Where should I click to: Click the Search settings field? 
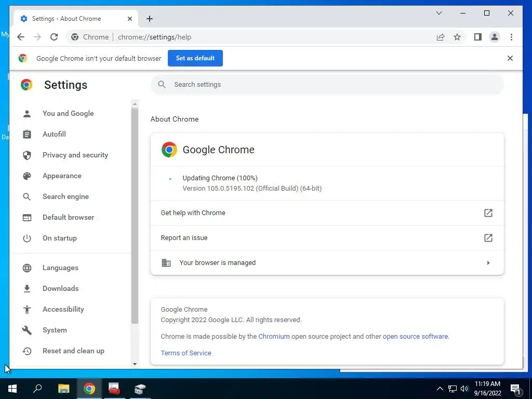[327, 85]
